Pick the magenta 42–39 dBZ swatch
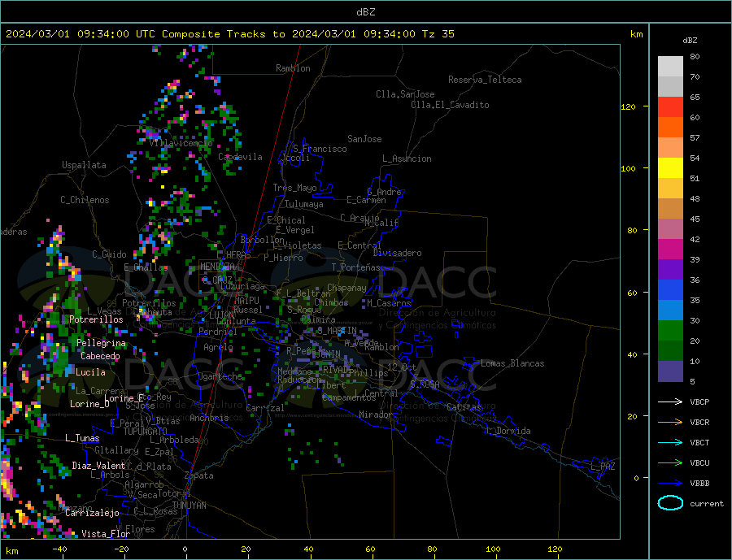 670,250
